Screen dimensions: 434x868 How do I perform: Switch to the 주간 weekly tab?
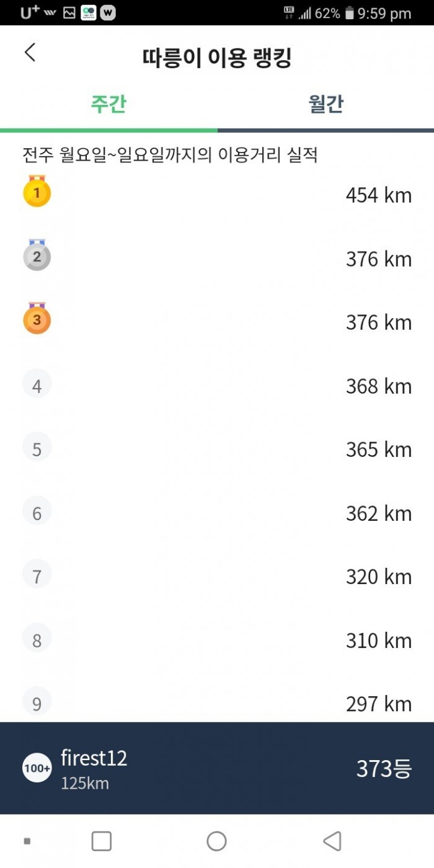108,104
